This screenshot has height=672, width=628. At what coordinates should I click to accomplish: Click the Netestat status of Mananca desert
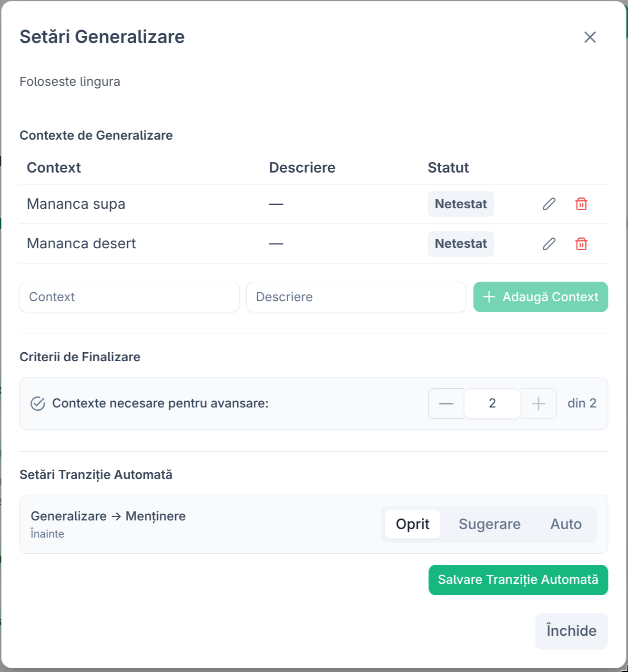[x=460, y=244]
